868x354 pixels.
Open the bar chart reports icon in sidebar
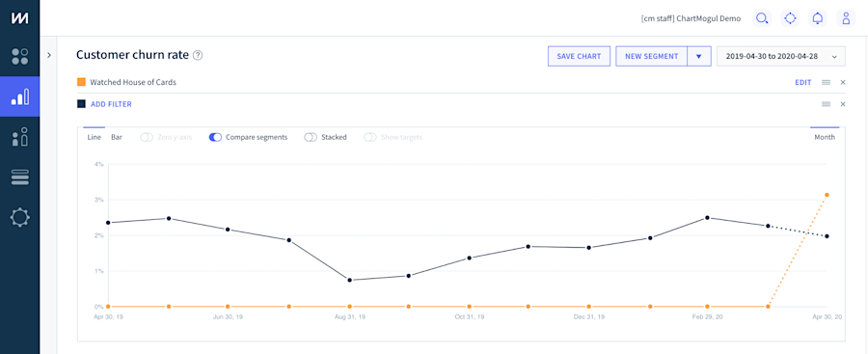click(x=20, y=97)
